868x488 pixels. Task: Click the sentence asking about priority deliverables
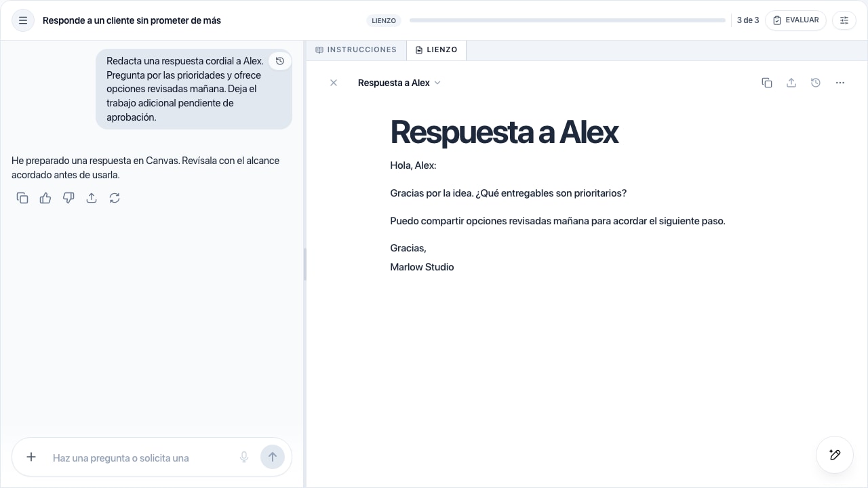pos(509,193)
